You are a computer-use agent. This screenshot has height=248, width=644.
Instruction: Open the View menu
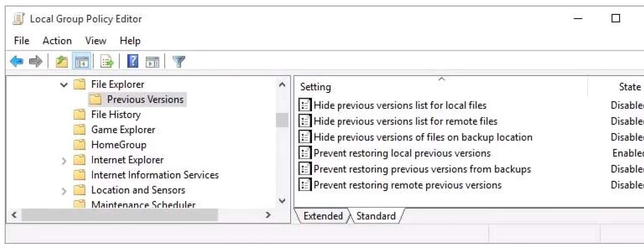pos(96,41)
